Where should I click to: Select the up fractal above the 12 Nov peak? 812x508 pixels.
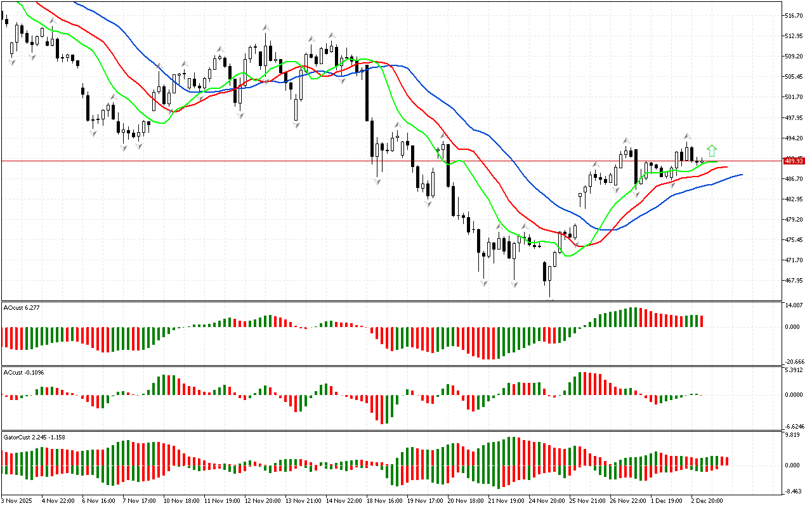pos(265,27)
